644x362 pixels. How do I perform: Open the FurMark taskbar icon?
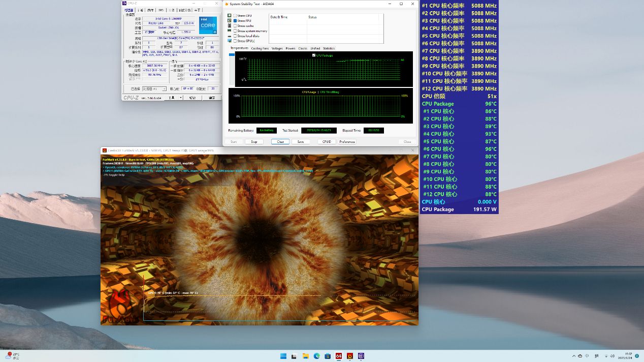click(x=350, y=356)
